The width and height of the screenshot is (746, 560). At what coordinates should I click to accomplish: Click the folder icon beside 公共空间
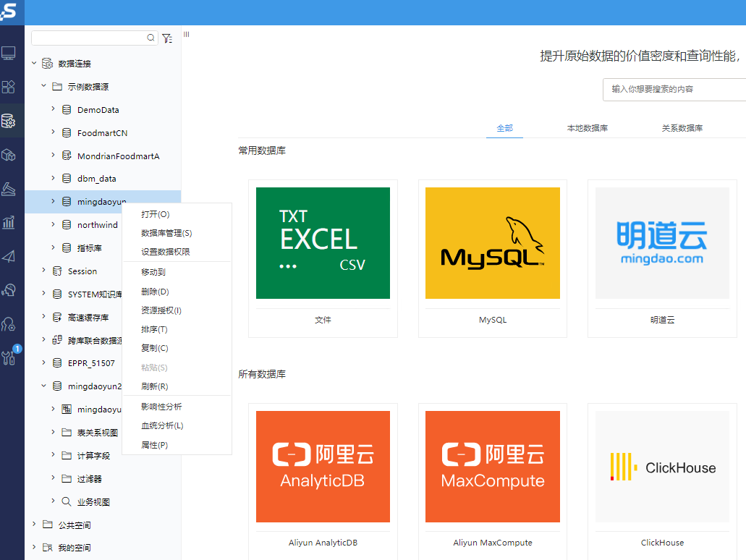coord(48,525)
